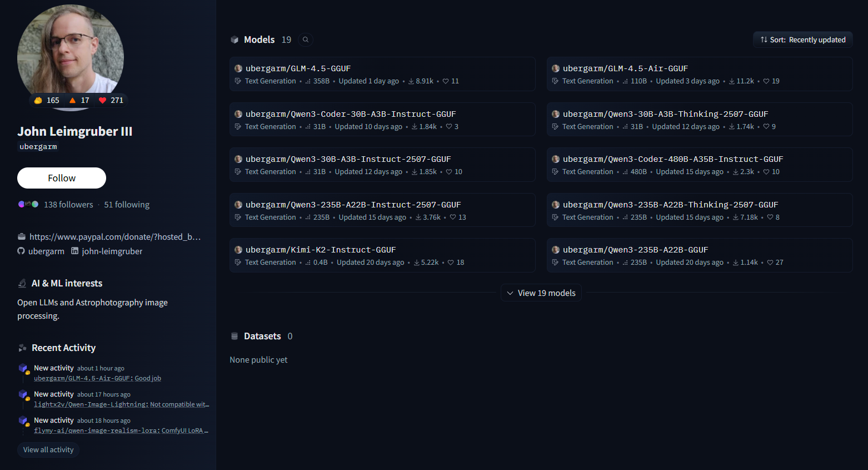Click 'Open LLMs and Astrophotography image processing' text
The width and height of the screenshot is (868, 470).
(x=92, y=309)
